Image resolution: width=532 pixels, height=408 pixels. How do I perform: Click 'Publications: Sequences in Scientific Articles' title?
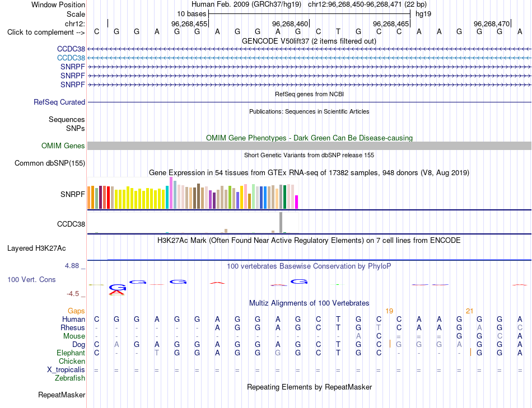[x=309, y=111]
